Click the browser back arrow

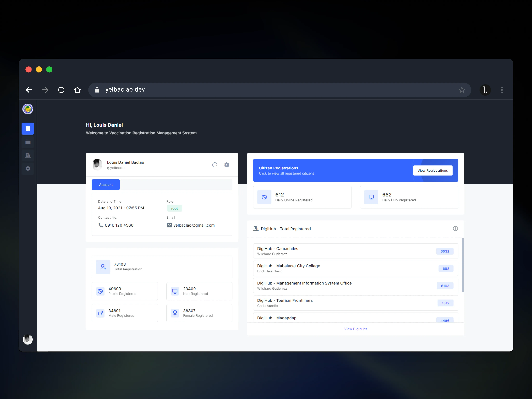[x=29, y=90]
